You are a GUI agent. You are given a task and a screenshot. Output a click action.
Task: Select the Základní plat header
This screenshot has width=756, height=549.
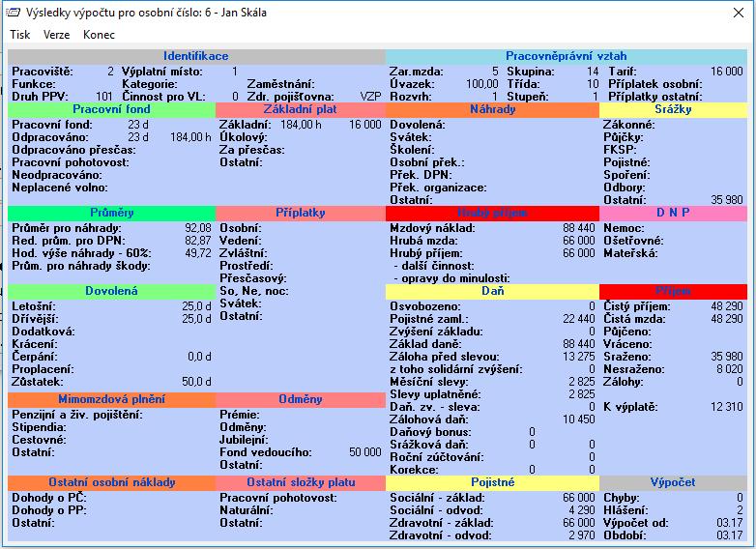point(301,109)
